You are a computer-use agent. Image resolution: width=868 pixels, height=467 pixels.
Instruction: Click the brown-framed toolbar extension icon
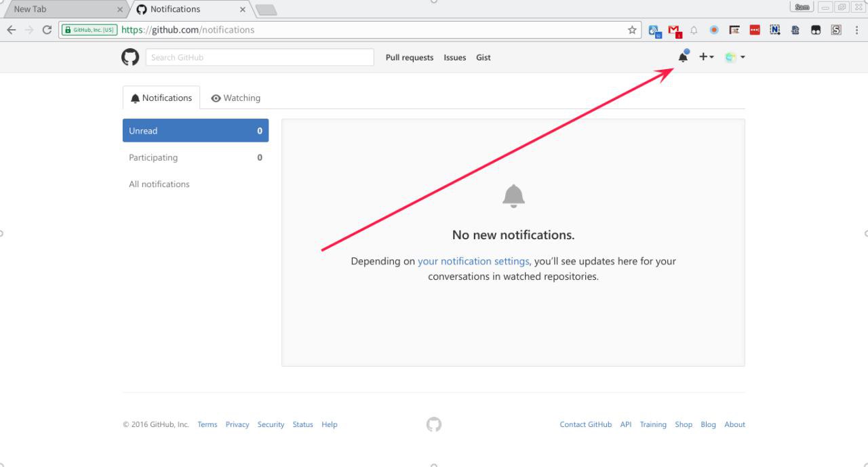point(734,30)
